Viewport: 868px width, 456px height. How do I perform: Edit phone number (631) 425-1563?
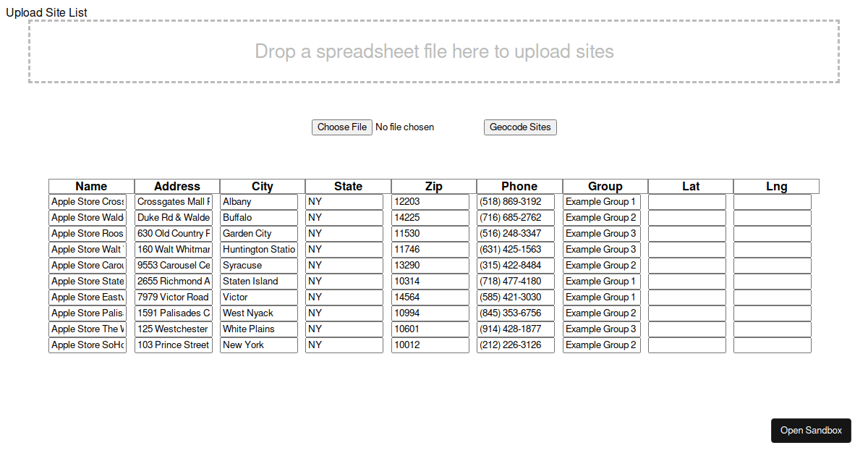click(x=516, y=250)
